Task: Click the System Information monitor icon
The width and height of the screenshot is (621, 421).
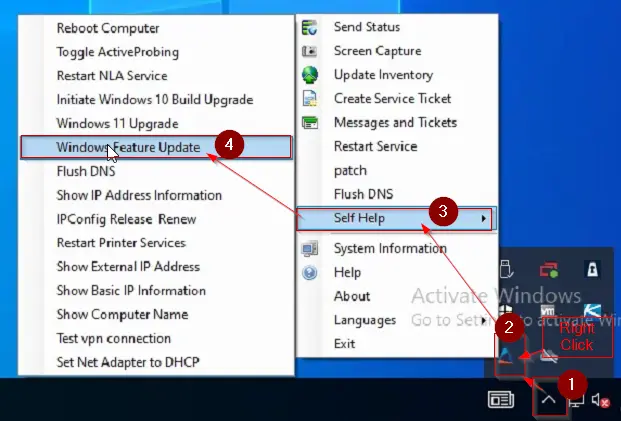Action: pyautogui.click(x=309, y=249)
